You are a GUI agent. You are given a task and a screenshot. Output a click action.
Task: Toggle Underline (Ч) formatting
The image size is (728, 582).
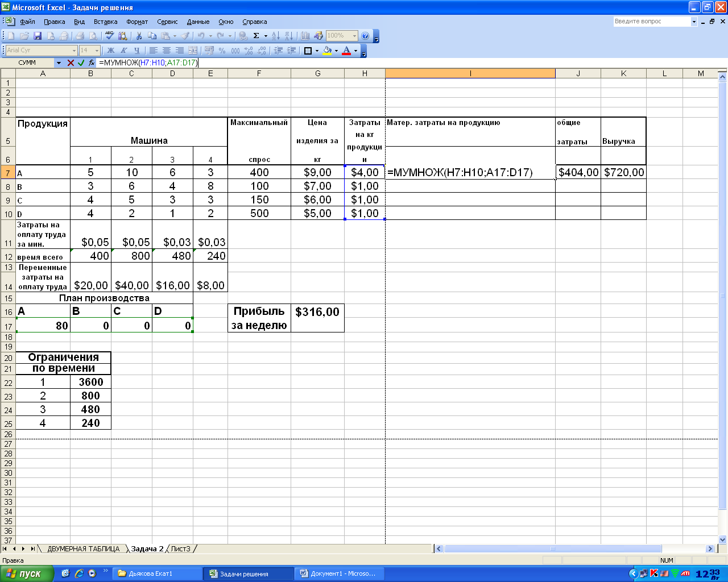pos(136,51)
